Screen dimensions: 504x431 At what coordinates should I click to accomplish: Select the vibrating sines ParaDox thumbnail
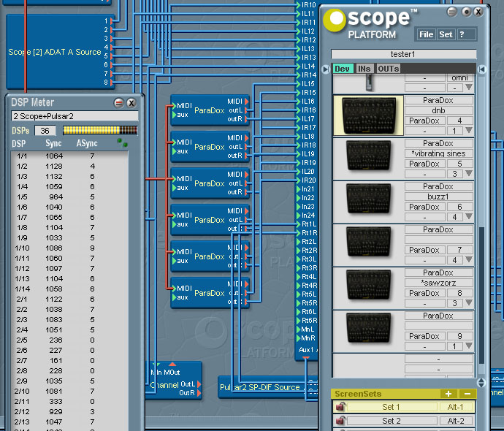tap(368, 156)
